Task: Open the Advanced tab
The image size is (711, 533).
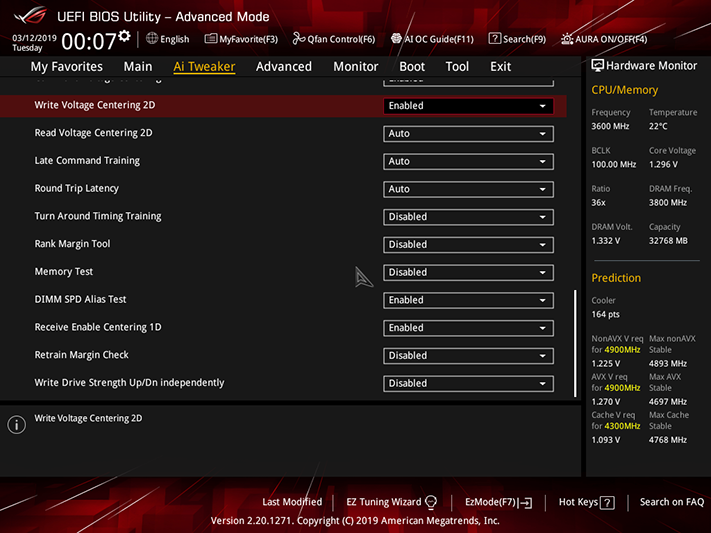Action: pyautogui.click(x=284, y=67)
